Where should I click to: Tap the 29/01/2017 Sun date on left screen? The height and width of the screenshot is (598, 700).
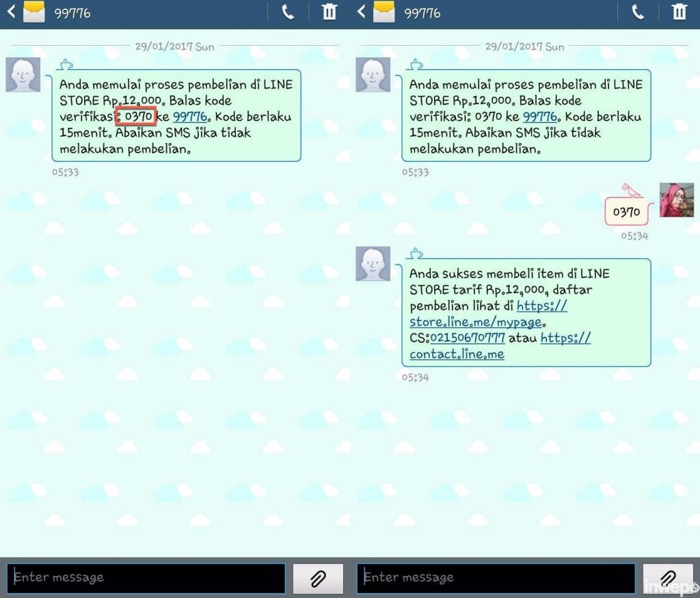click(x=174, y=46)
